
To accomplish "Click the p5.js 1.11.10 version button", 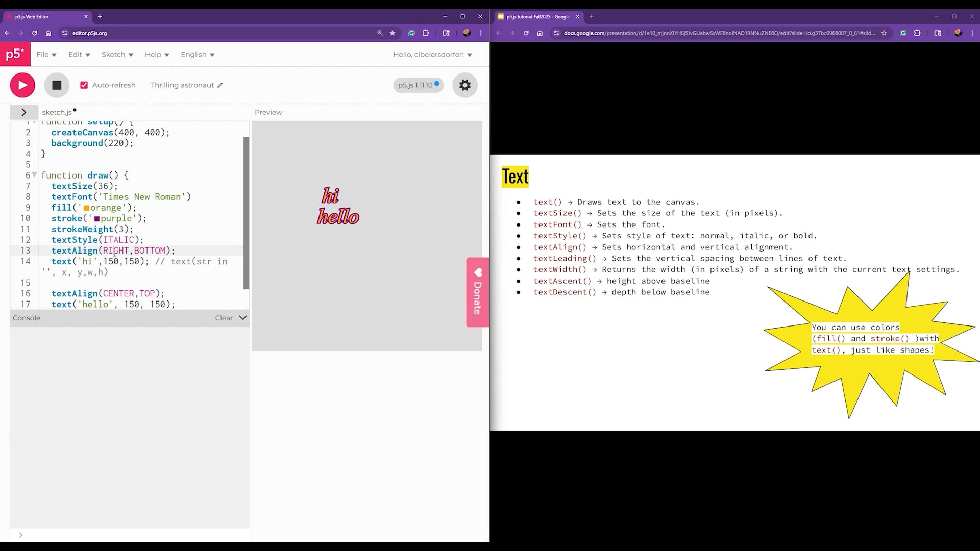I will pos(418,85).
